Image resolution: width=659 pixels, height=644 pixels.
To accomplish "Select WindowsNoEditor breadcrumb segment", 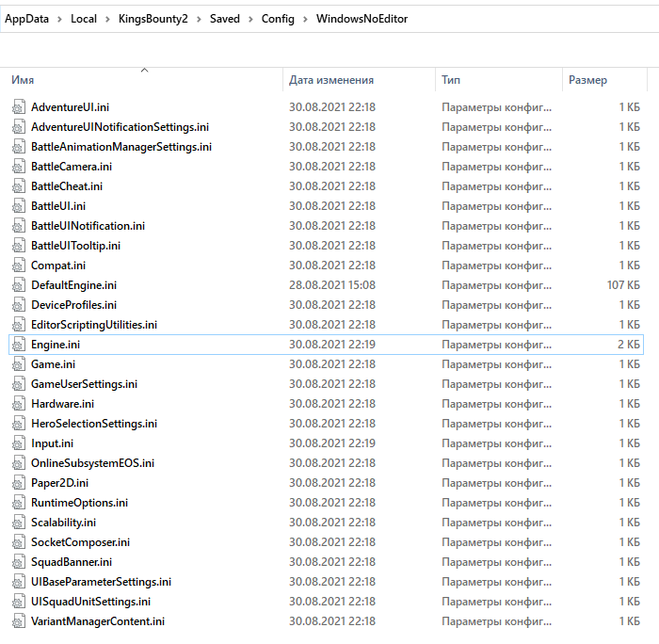I will pyautogui.click(x=362, y=19).
